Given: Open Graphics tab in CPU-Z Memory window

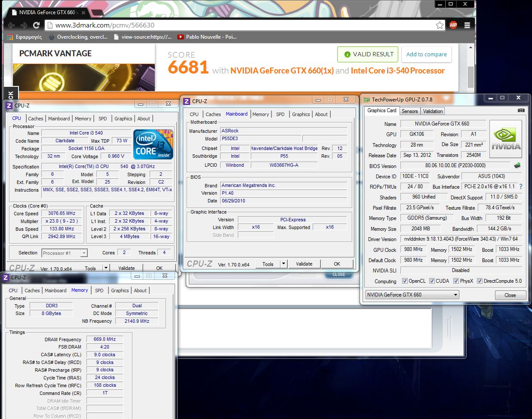Looking at the screenshot, I should coord(120,291).
